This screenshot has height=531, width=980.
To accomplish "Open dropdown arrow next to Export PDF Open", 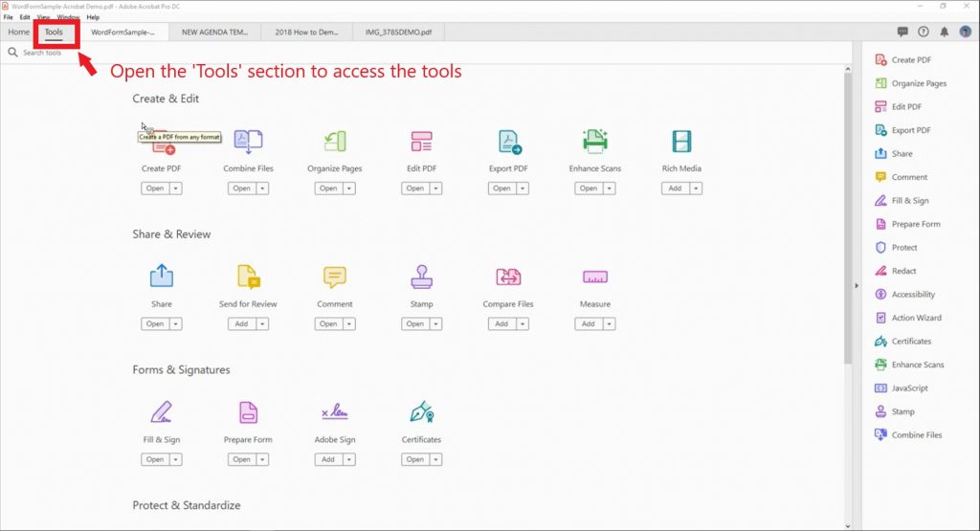I will tap(523, 188).
